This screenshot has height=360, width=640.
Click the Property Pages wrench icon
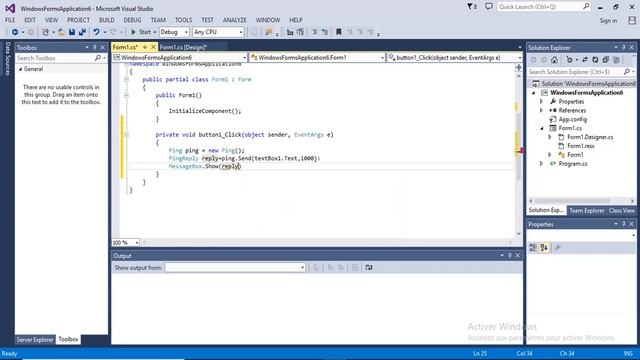coord(558,247)
